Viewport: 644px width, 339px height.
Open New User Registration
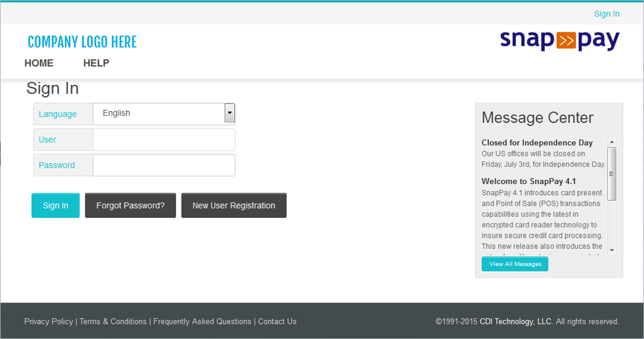click(x=233, y=205)
